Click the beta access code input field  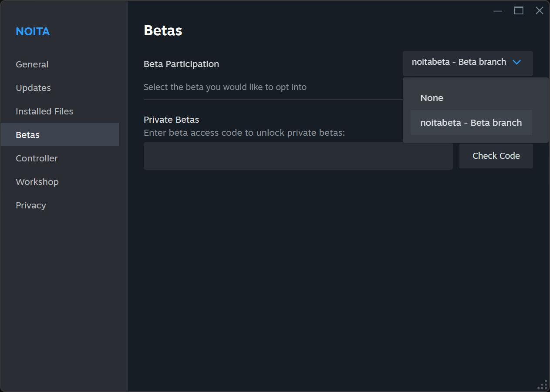click(298, 156)
